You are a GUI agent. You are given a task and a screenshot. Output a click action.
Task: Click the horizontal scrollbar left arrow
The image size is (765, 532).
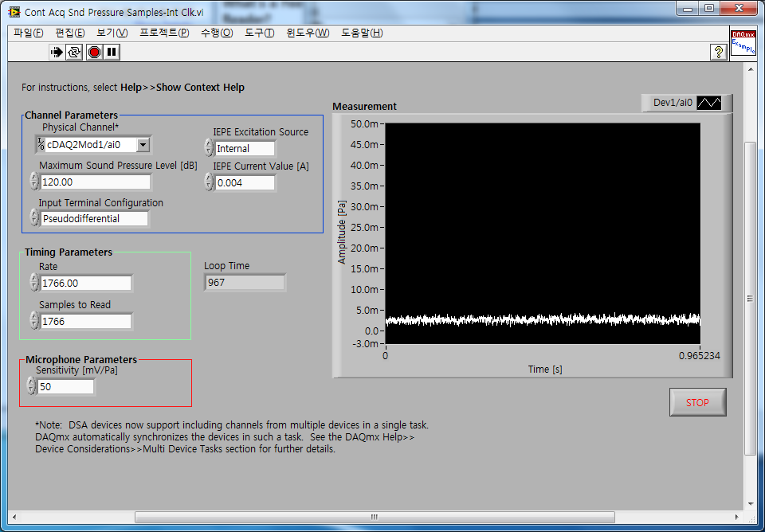(14, 517)
